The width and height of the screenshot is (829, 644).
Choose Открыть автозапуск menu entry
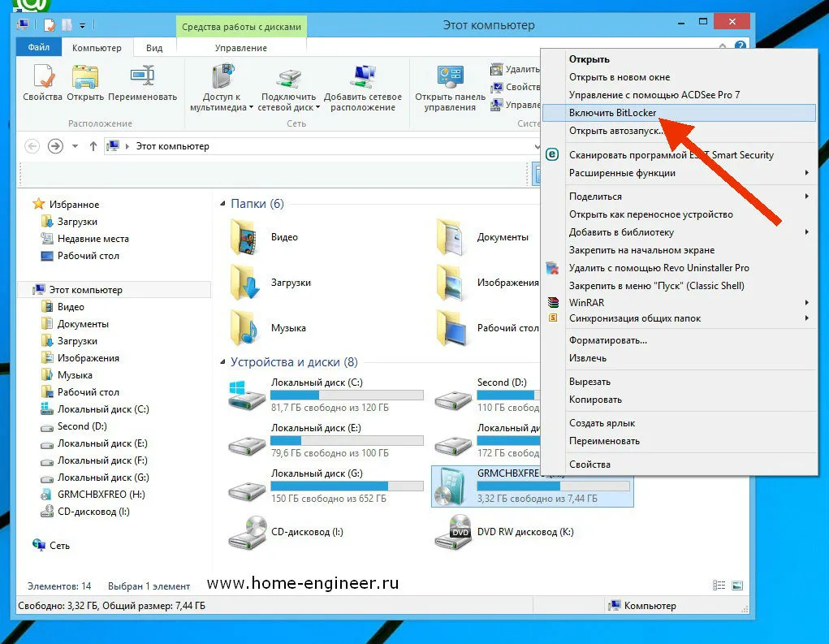click(680, 131)
